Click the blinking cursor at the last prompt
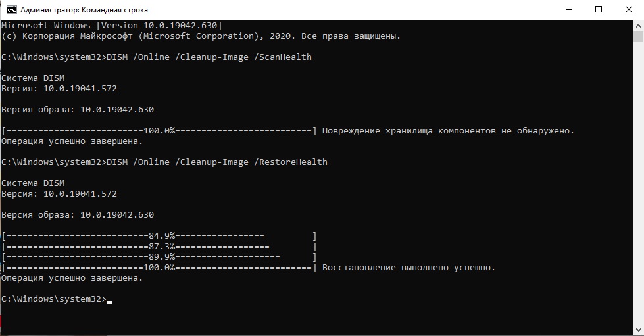644x336 pixels. pyautogui.click(x=109, y=300)
